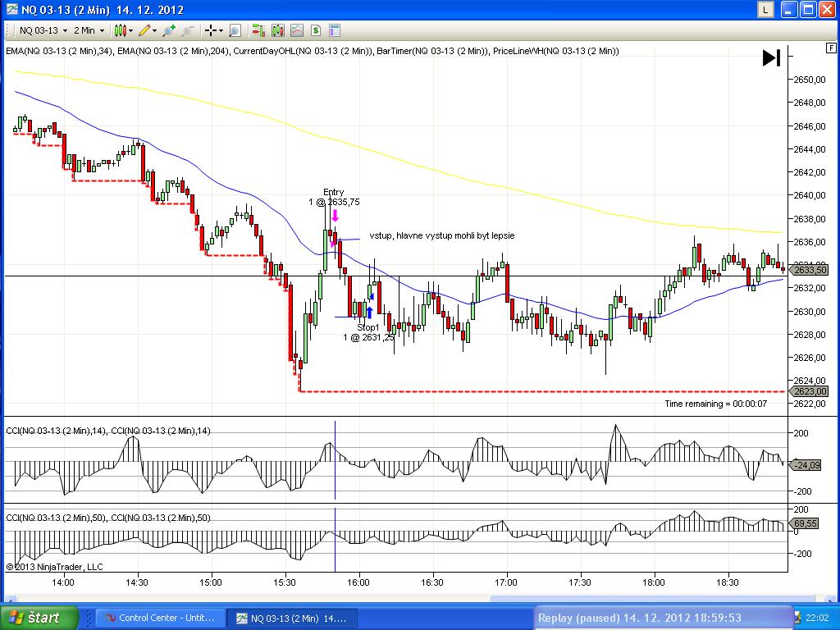Select the pencil drawing tools icon
Image resolution: width=840 pixels, height=630 pixels.
147,30
